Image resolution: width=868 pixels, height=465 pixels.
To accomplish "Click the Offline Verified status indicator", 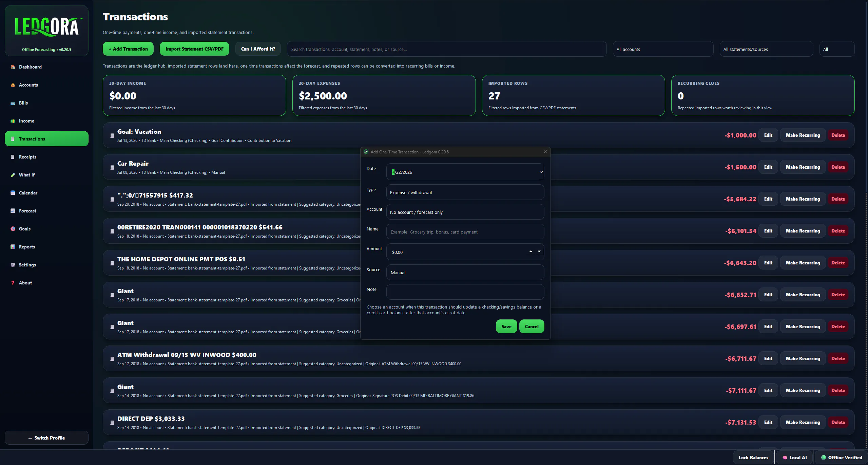I will (x=841, y=458).
